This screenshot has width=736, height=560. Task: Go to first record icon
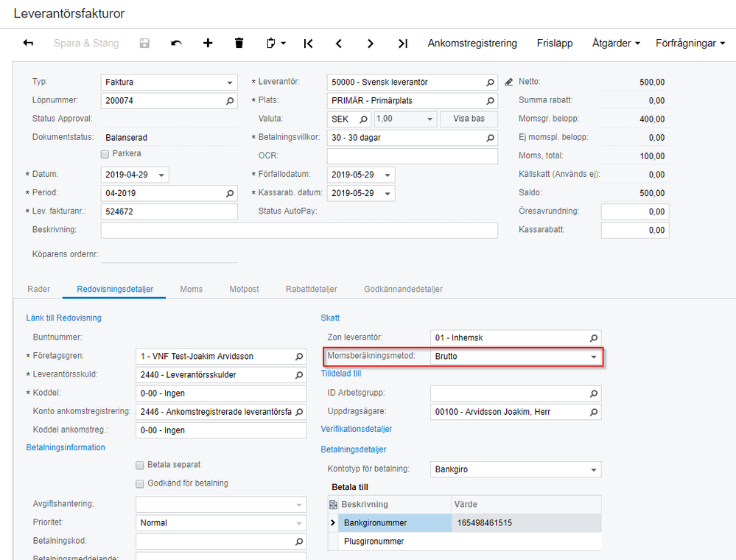(309, 43)
